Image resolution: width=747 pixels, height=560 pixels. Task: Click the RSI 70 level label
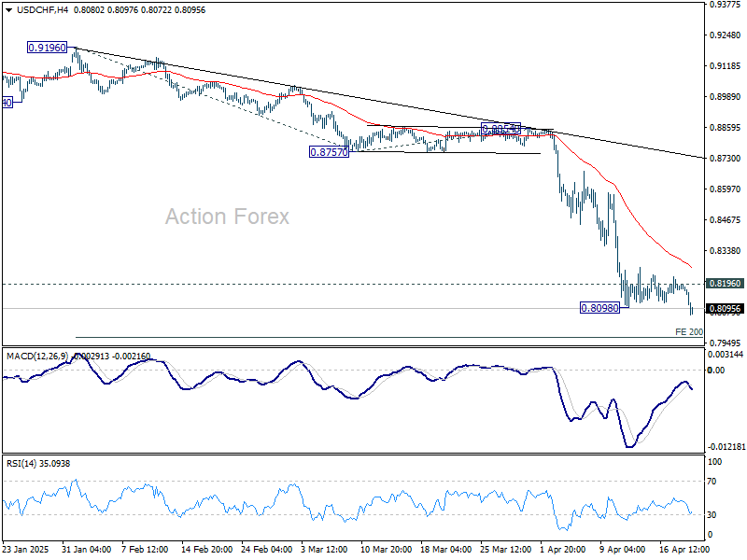pyautogui.click(x=712, y=482)
